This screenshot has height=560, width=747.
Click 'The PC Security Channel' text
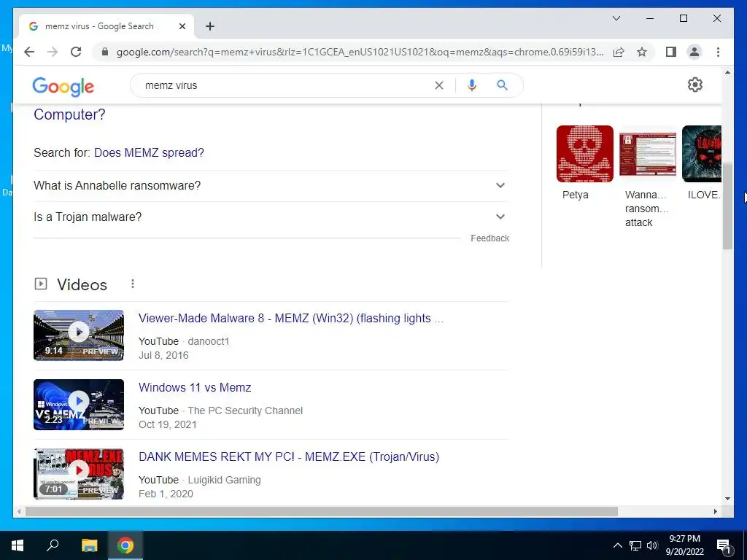(245, 411)
